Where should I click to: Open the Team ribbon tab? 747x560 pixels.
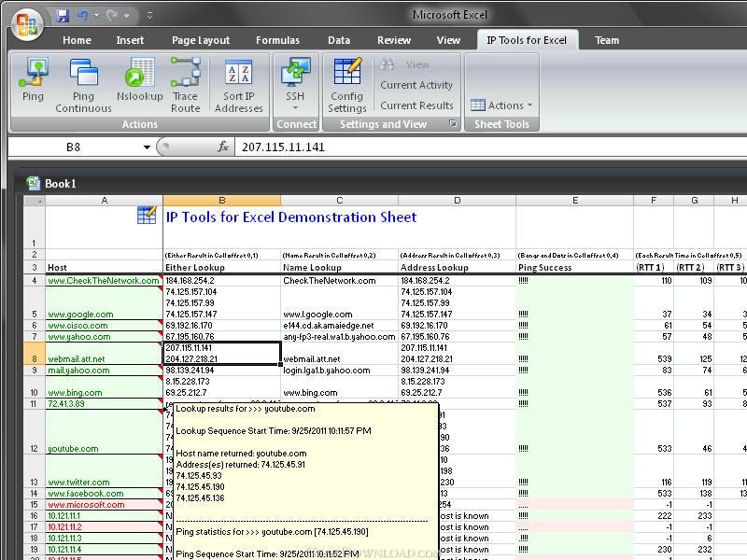click(607, 40)
